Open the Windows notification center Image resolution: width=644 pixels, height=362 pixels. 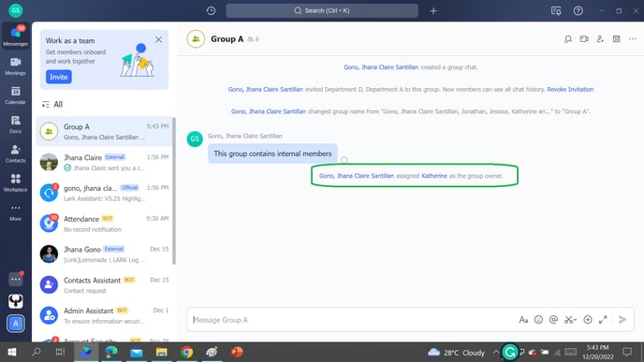[627, 352]
